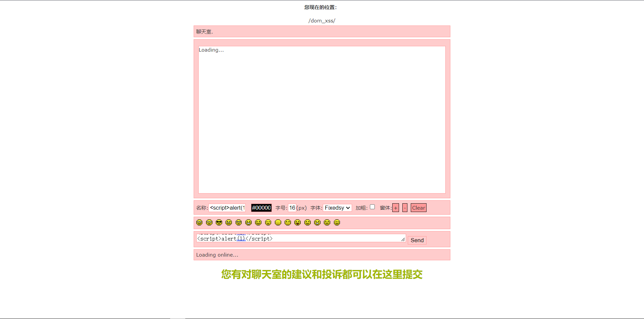Insert the open-mouth white teeth emoticon
This screenshot has width=644, height=319.
pyautogui.click(x=317, y=222)
